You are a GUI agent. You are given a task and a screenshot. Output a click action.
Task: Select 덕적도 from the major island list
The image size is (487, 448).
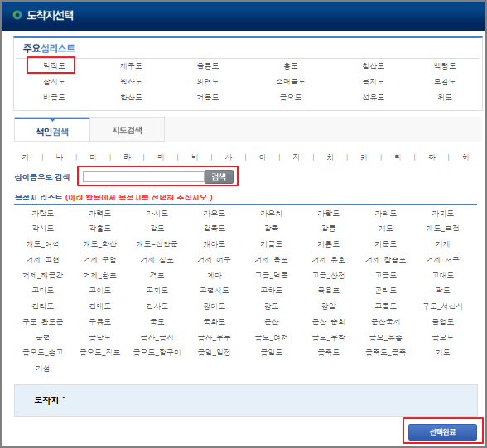point(54,65)
